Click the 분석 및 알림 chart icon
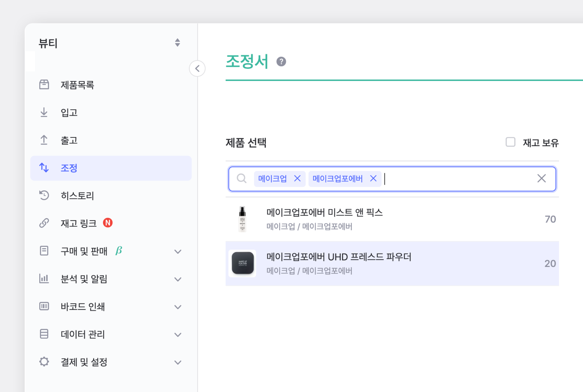Image resolution: width=583 pixels, height=392 pixels. click(44, 278)
